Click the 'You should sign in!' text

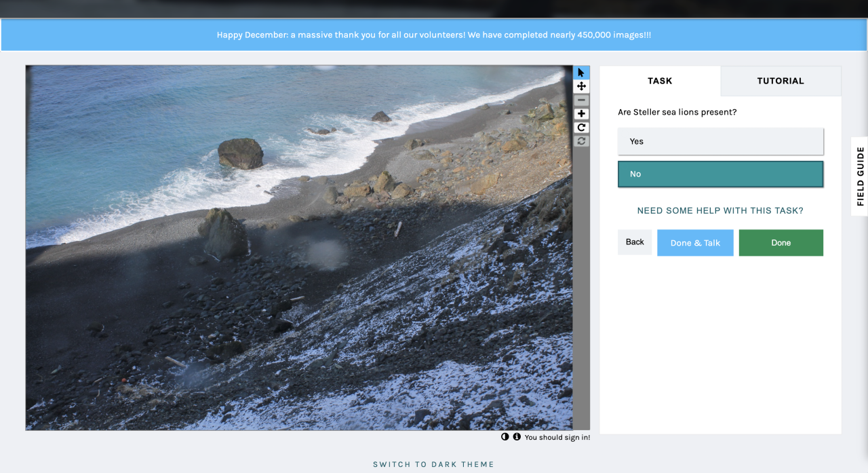(557, 438)
